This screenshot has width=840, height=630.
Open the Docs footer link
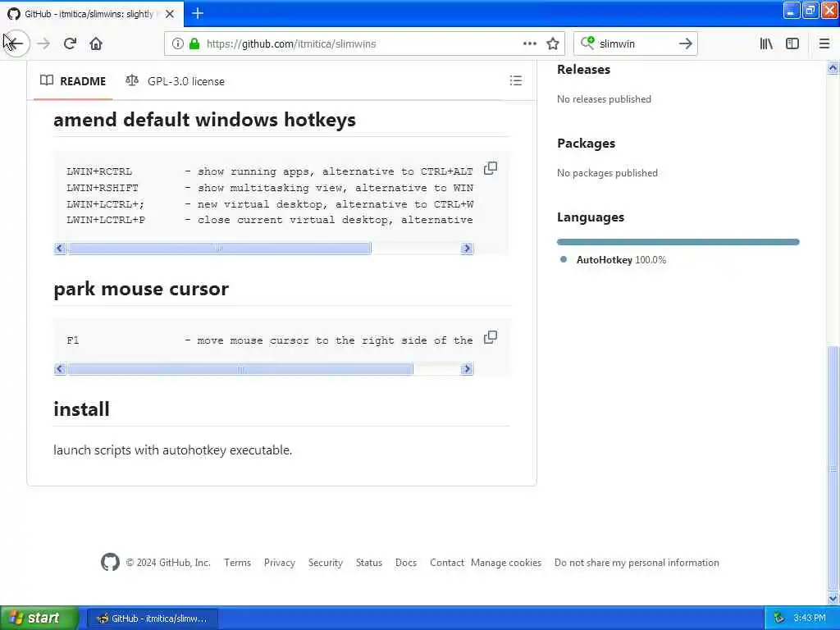[406, 563]
